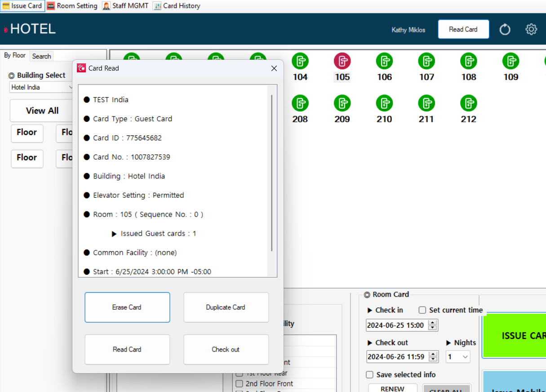Click the green ISSUE CARD button

514,336
